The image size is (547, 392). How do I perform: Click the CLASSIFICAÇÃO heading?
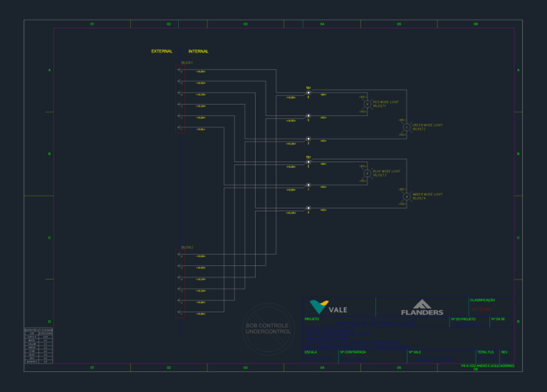tap(482, 300)
